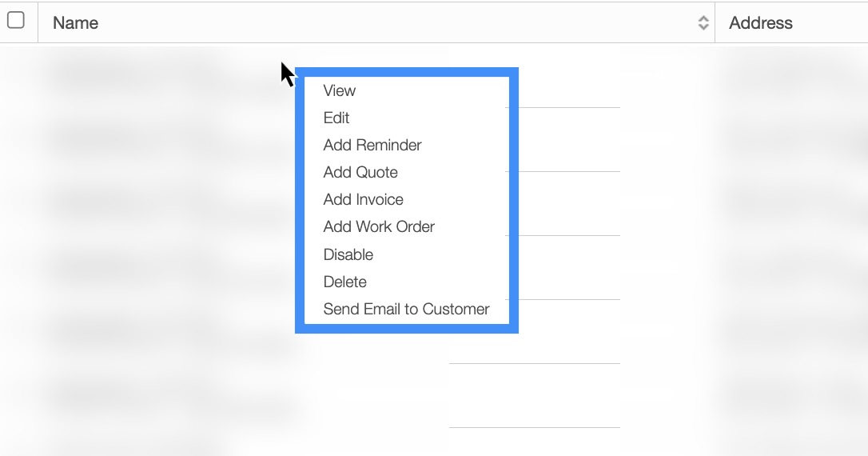Click the third blurred customer name row

136,204
